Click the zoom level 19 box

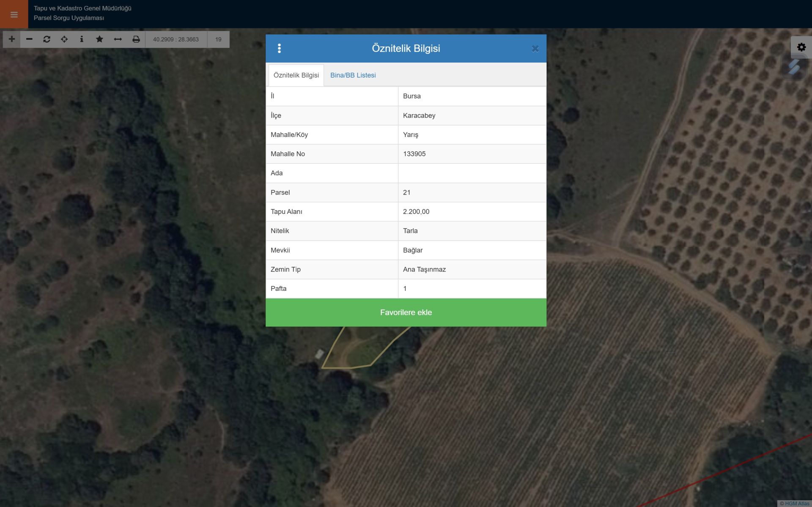(218, 39)
